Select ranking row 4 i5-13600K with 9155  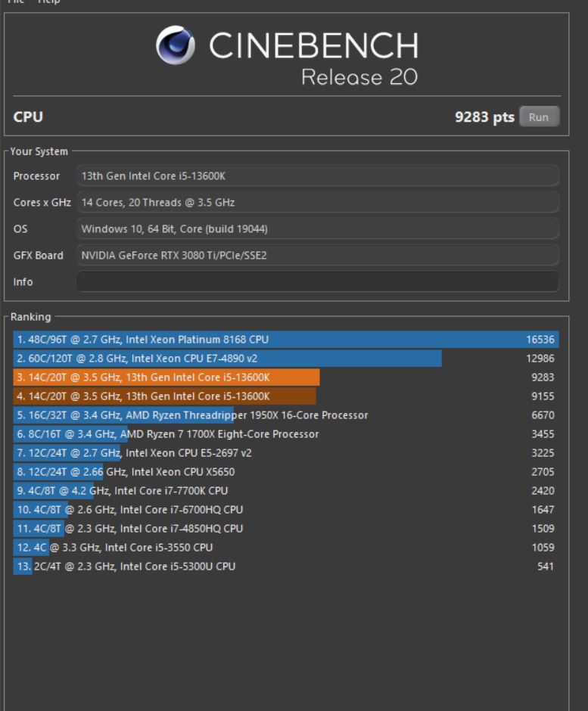point(286,396)
